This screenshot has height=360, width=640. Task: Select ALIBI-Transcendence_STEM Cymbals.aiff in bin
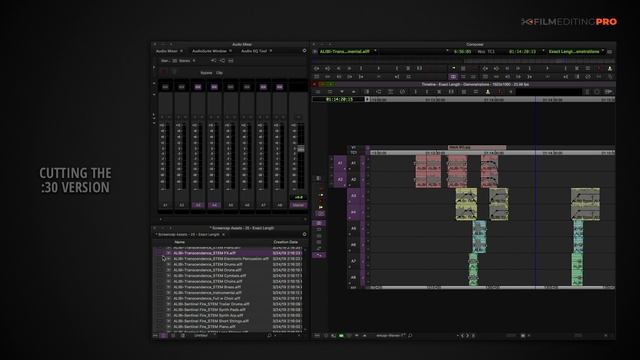(209, 276)
